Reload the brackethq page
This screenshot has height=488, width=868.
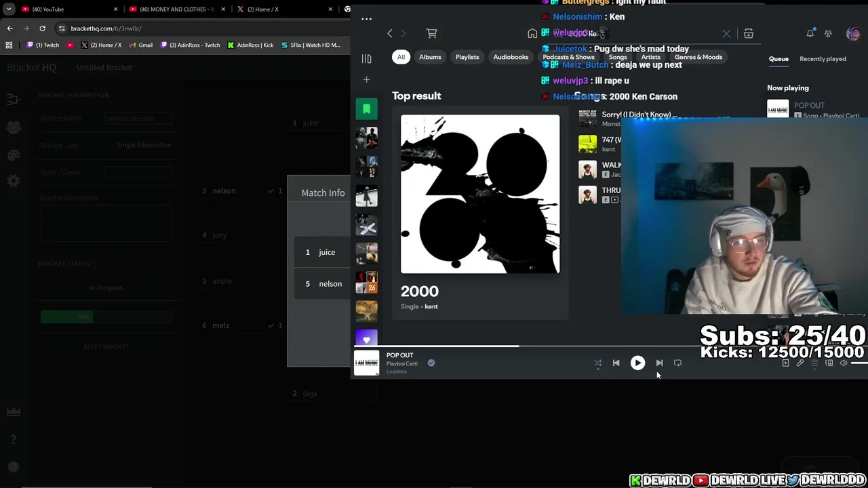(x=42, y=28)
